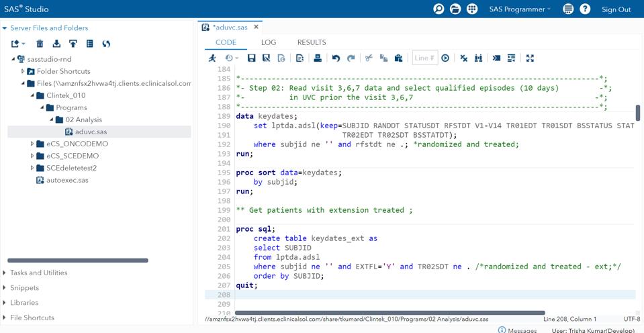Click the open files folder icon in header

click(455, 9)
